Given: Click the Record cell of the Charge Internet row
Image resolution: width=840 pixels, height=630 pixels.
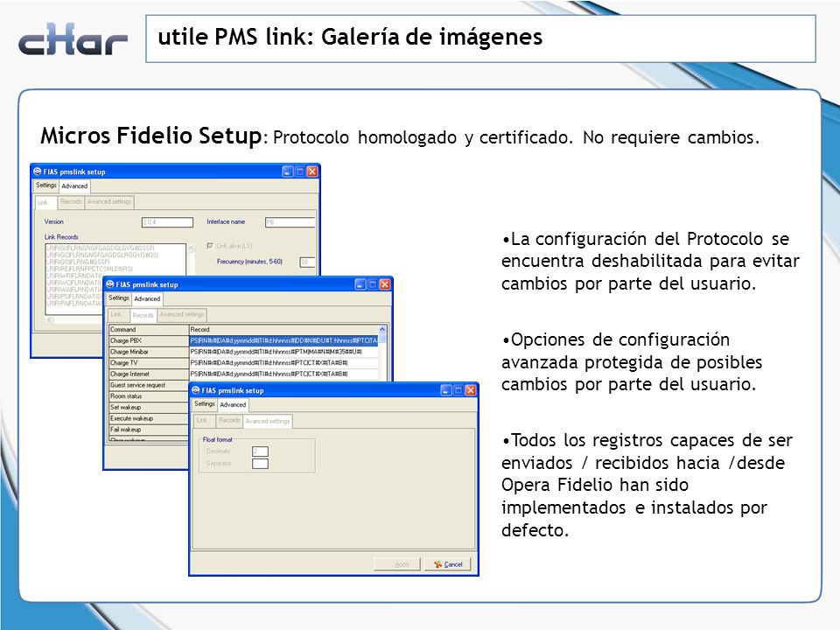Looking at the screenshot, I should point(283,374).
